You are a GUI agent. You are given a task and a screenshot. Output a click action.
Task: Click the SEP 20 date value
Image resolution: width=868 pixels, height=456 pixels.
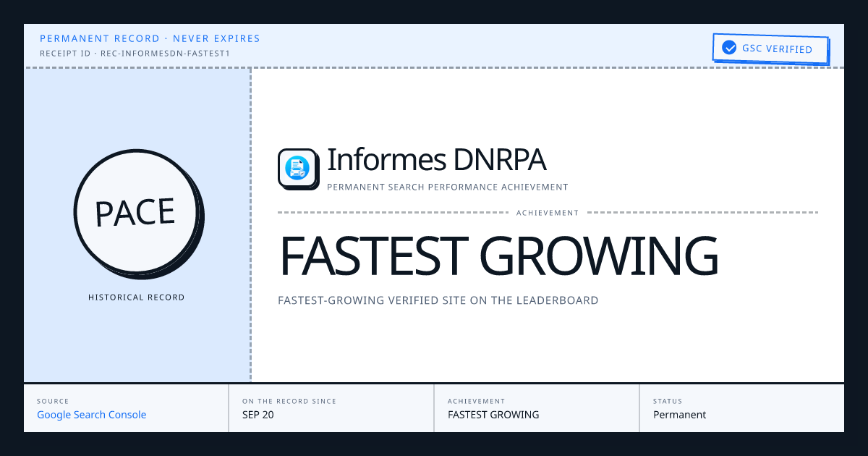[x=258, y=415]
